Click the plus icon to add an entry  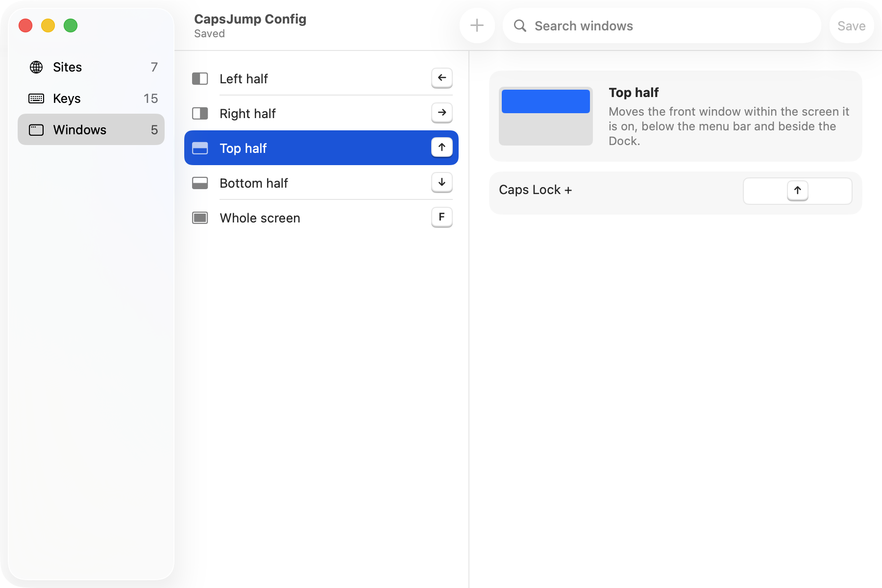point(477,25)
